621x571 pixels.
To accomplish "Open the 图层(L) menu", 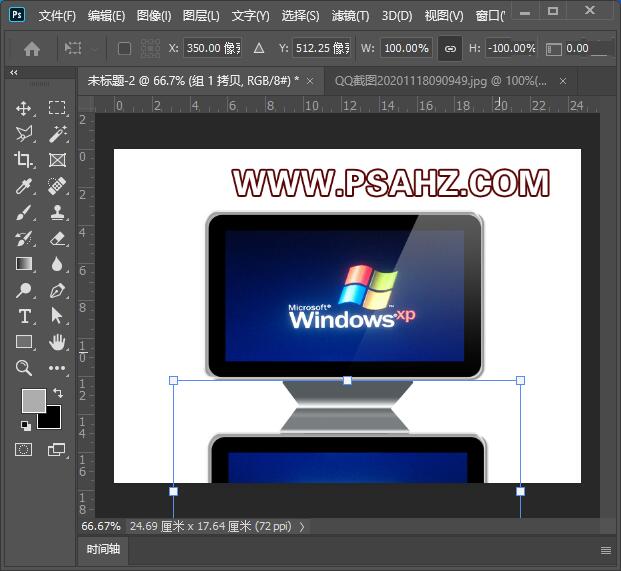I will (201, 16).
